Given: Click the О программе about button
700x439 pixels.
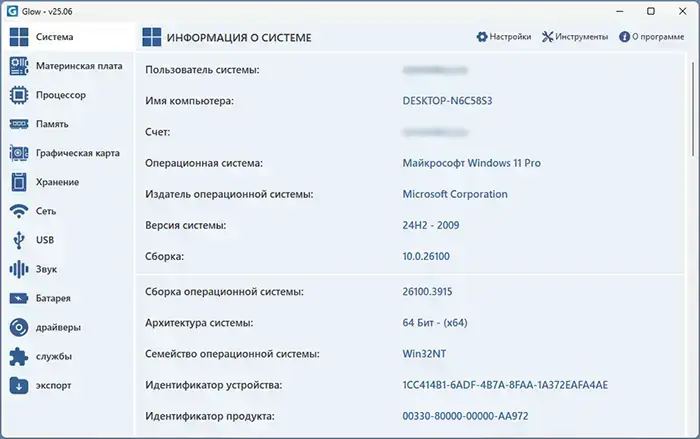Looking at the screenshot, I should tap(651, 37).
